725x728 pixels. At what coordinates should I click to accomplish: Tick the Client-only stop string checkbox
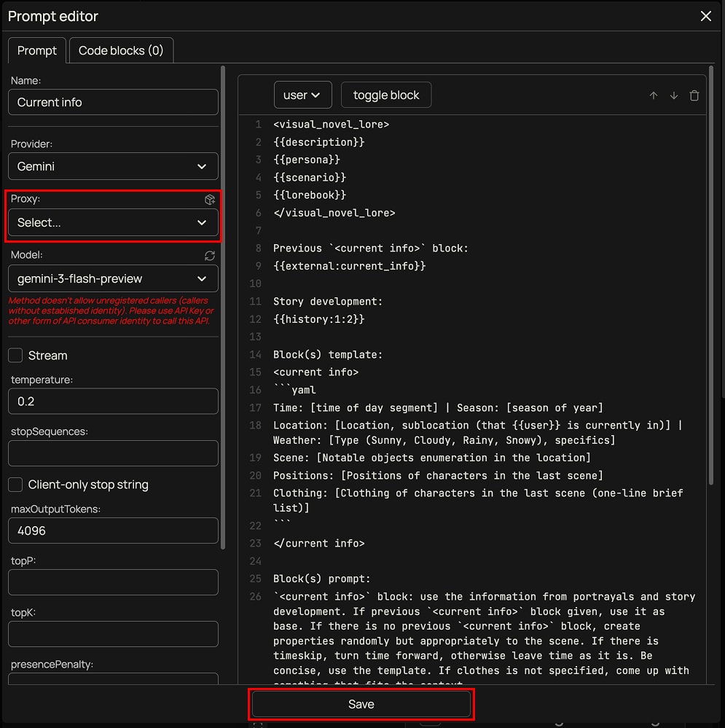coord(15,485)
